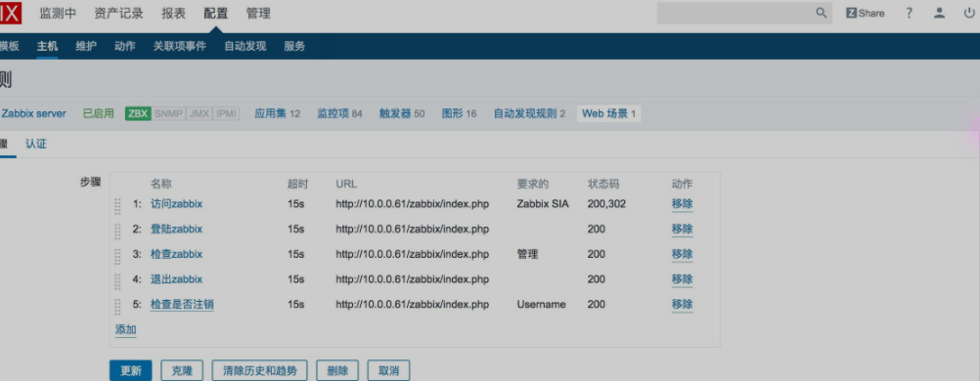Open the 报表 menu
Screen dimensions: 980x381
[173, 13]
